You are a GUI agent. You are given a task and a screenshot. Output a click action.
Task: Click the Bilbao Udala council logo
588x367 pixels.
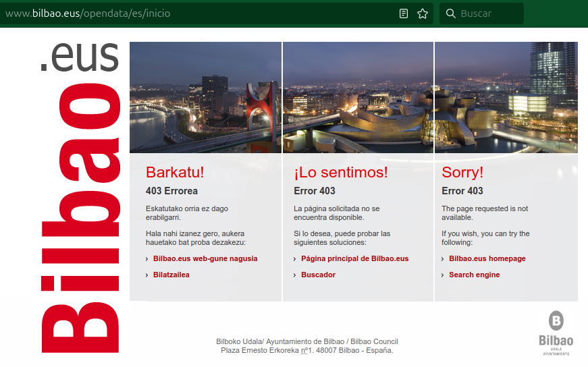(556, 332)
